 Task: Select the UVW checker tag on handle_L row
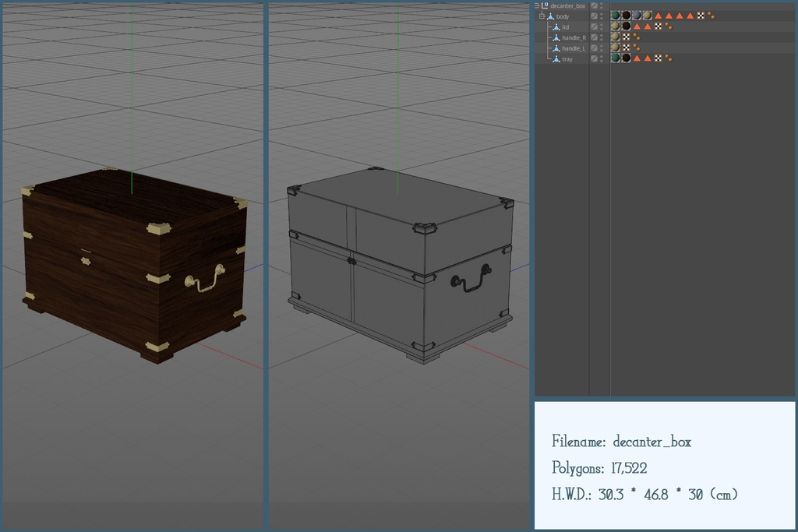pos(627,48)
